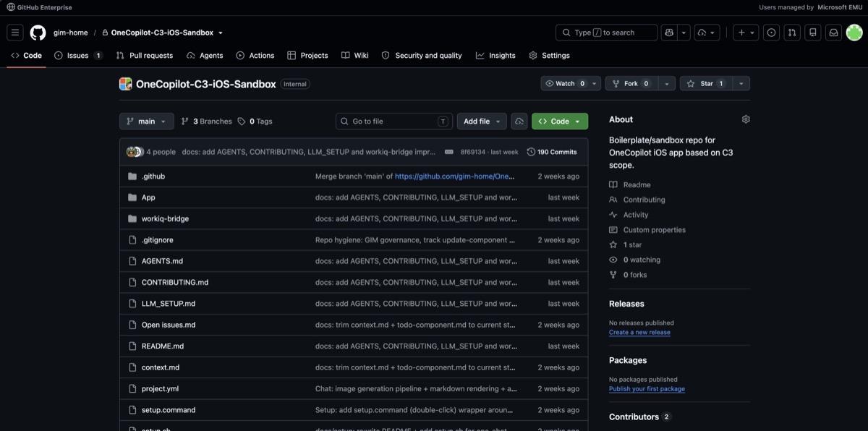Open 190 Commits history link
Screen dimensions: 868x431
[552, 152]
